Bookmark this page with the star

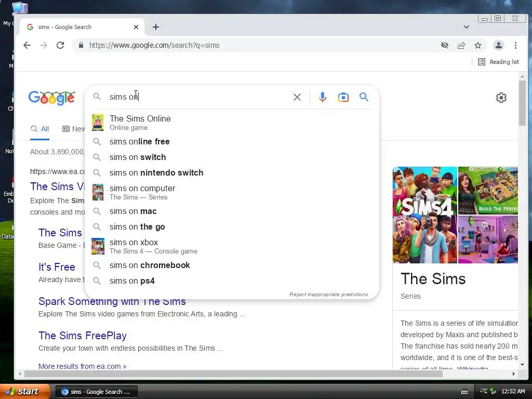(x=478, y=45)
